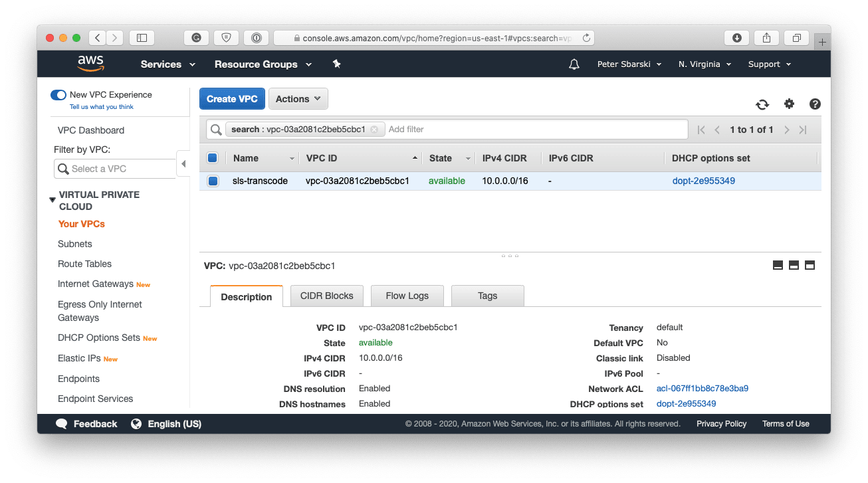Click Safari forward button
Image resolution: width=868 pixels, height=483 pixels.
pos(115,38)
